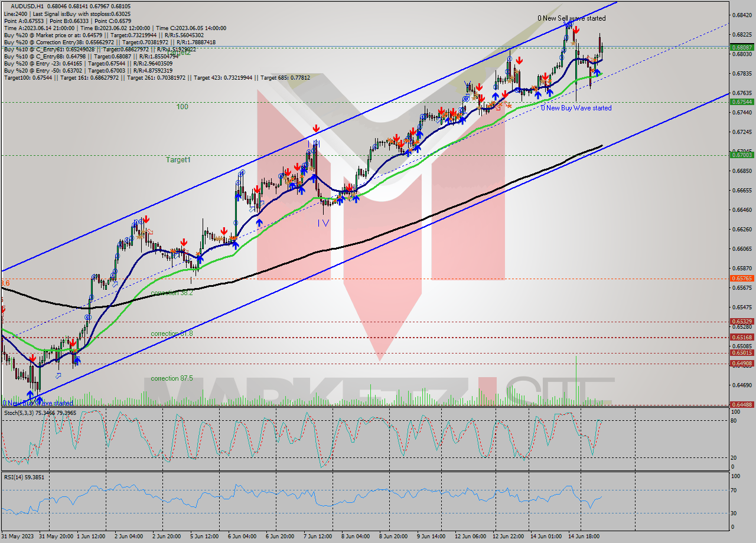This screenshot has height=543, width=756.
Task: Click the 'correction 61.8' label
Action: click(171, 333)
